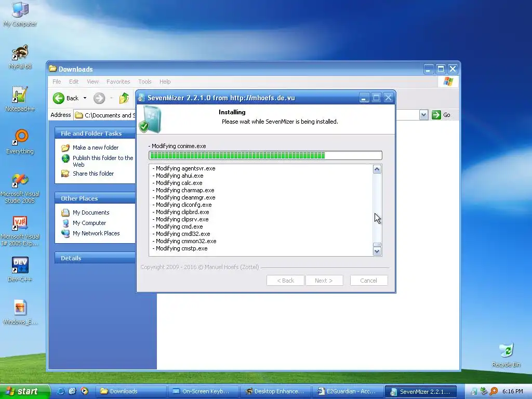
Task: Click the first system tray icon
Action: click(x=474, y=391)
